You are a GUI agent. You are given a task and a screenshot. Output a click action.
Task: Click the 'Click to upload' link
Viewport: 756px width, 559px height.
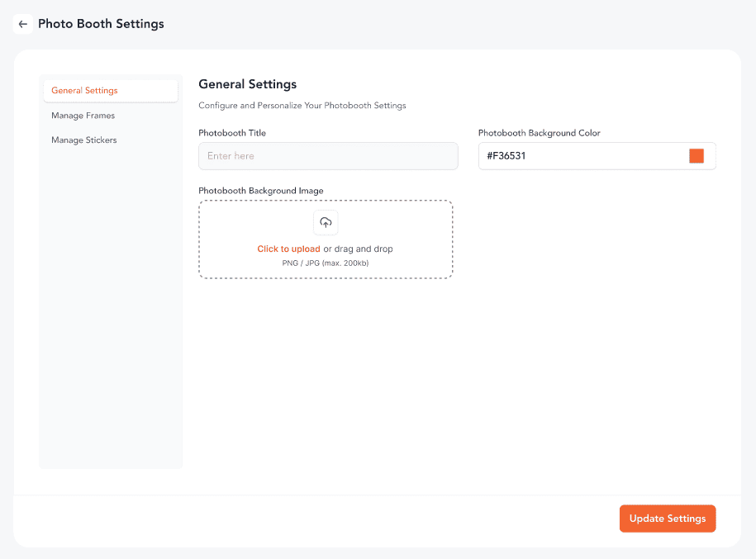coord(288,249)
